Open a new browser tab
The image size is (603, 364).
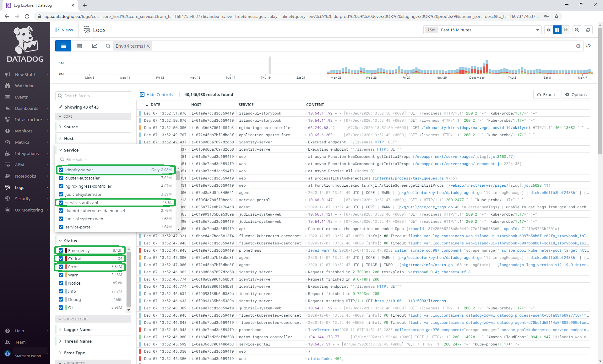pyautogui.click(x=85, y=5)
